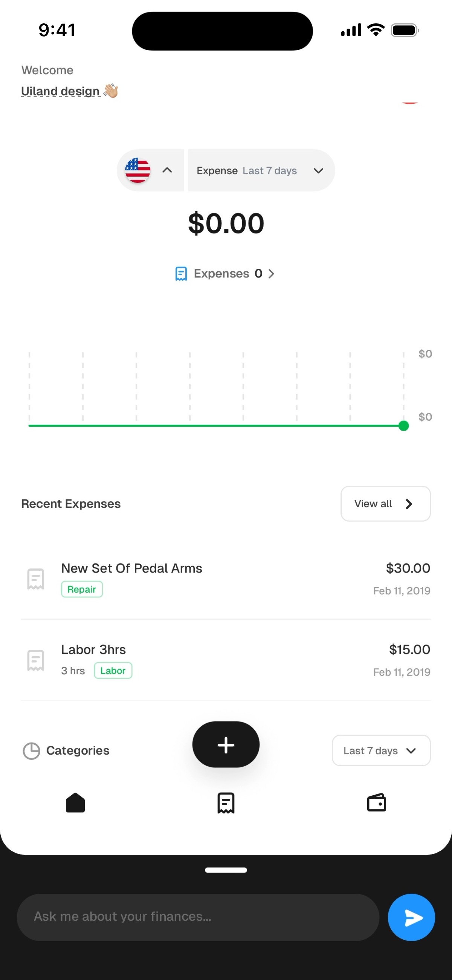Open the Labor 3hrs expense entry
The height and width of the screenshot is (980, 452).
[226, 660]
